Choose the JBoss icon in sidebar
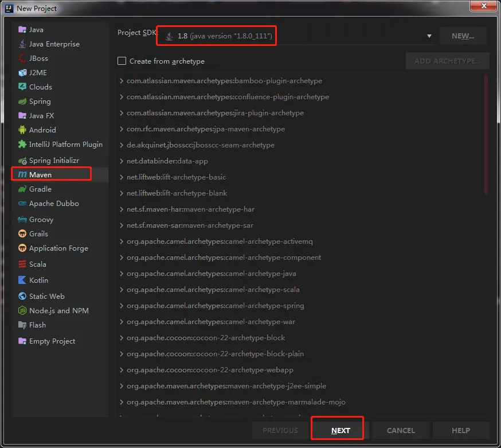This screenshot has height=448, width=501. (x=22, y=58)
